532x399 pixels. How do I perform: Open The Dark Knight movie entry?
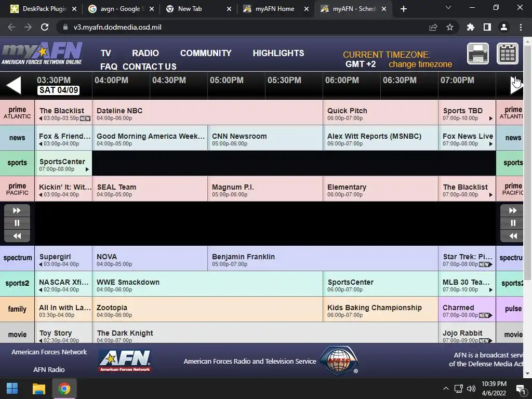pos(265,332)
